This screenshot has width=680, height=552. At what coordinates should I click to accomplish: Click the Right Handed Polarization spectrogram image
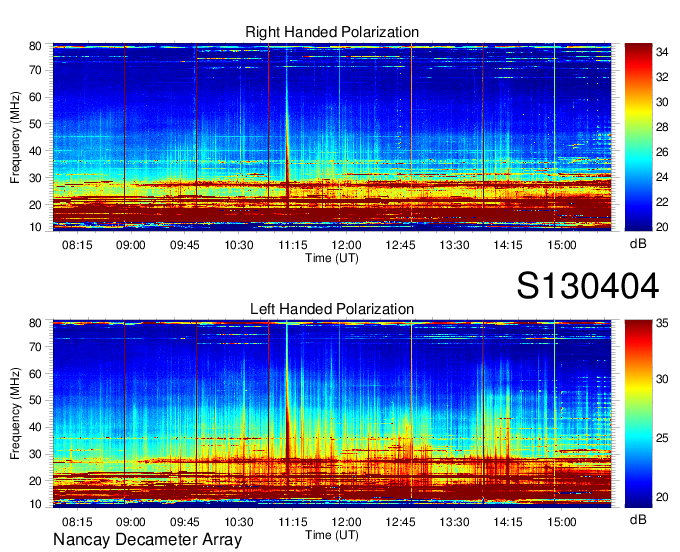click(x=332, y=137)
